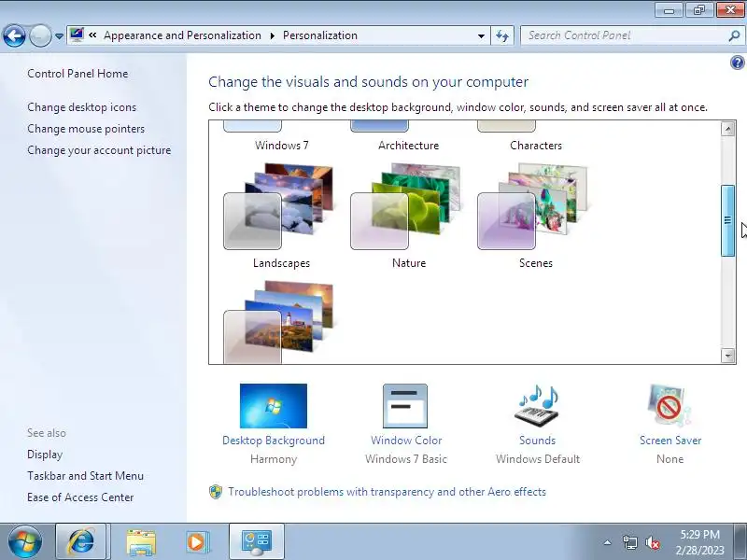Expand the double chevron in address bar
The width and height of the screenshot is (747, 560).
(x=92, y=35)
